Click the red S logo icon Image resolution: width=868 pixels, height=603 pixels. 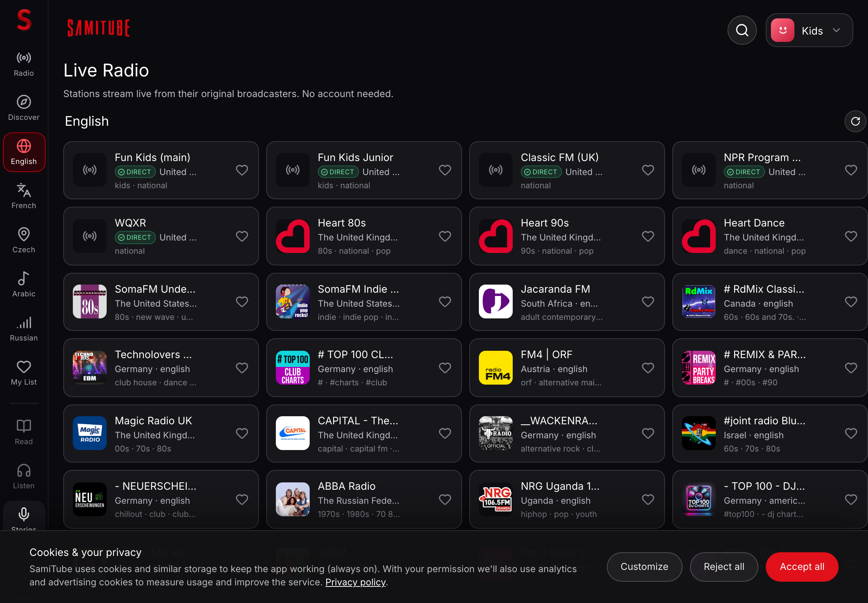[x=24, y=20]
